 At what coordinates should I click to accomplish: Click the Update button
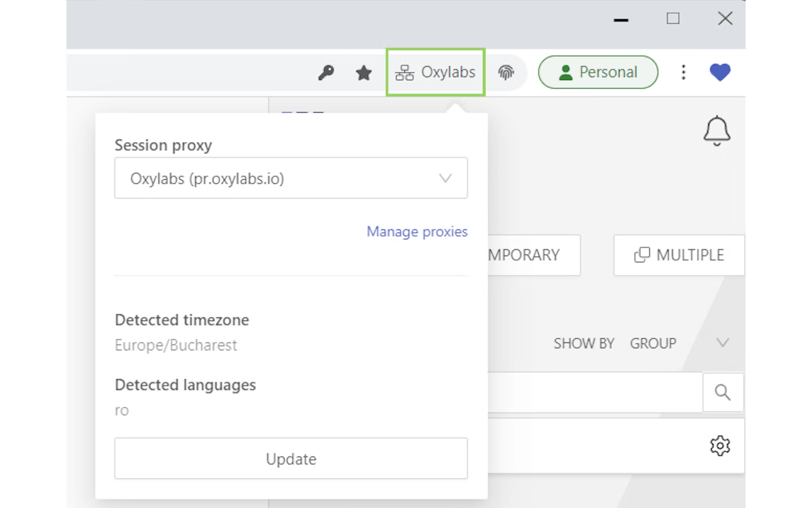(291, 458)
